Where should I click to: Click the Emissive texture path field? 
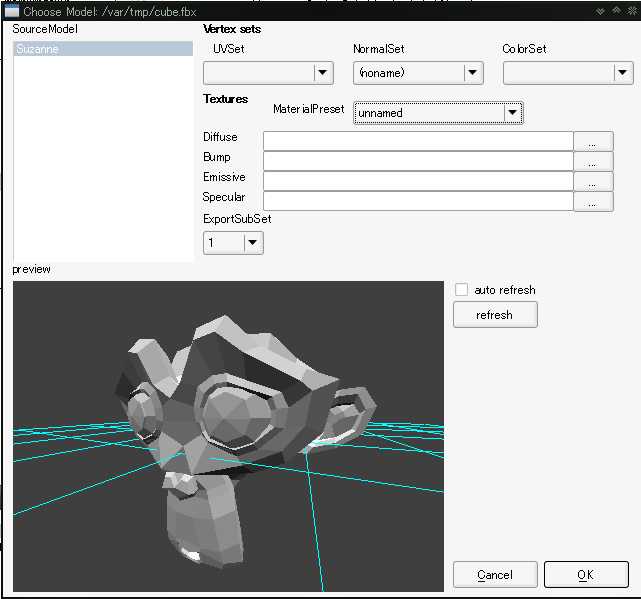point(418,181)
